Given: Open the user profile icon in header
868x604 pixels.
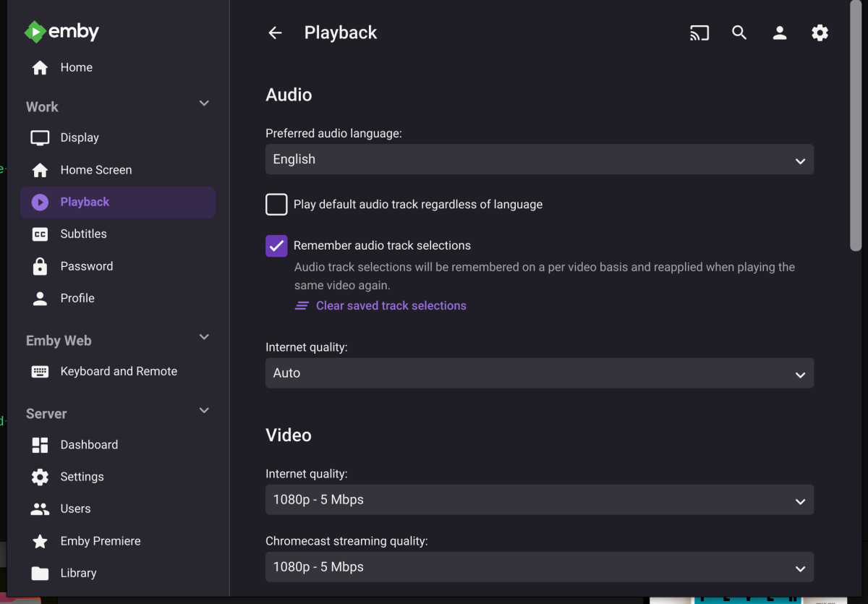Looking at the screenshot, I should coord(779,33).
